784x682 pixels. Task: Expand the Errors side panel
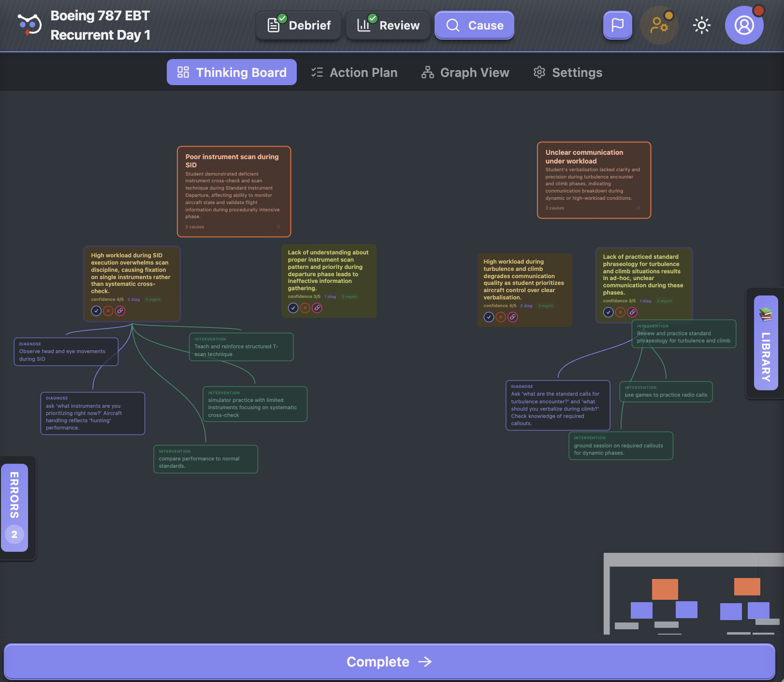pyautogui.click(x=15, y=507)
